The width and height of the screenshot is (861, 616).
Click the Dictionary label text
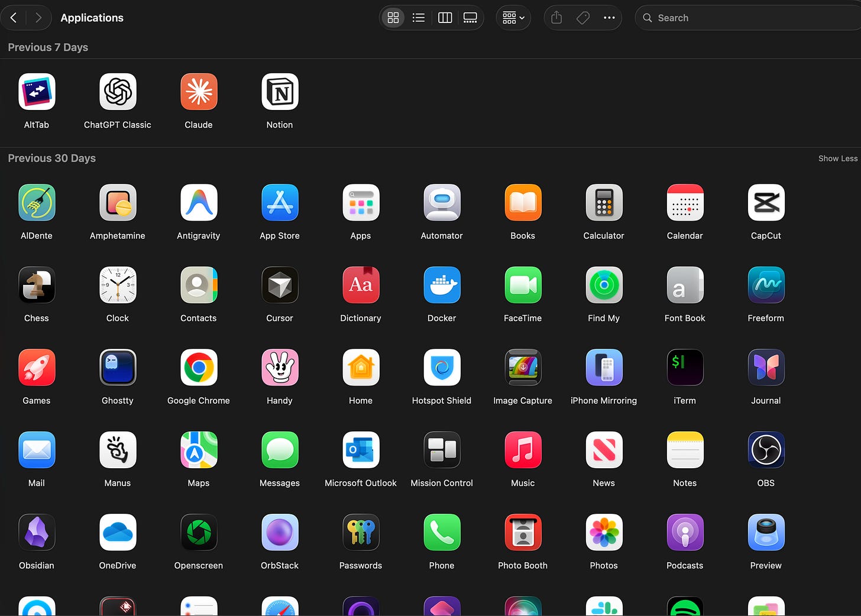click(x=361, y=318)
